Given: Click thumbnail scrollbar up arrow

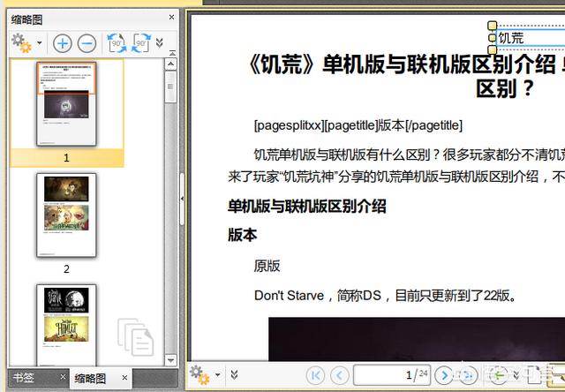Looking at the screenshot, I should [170, 64].
